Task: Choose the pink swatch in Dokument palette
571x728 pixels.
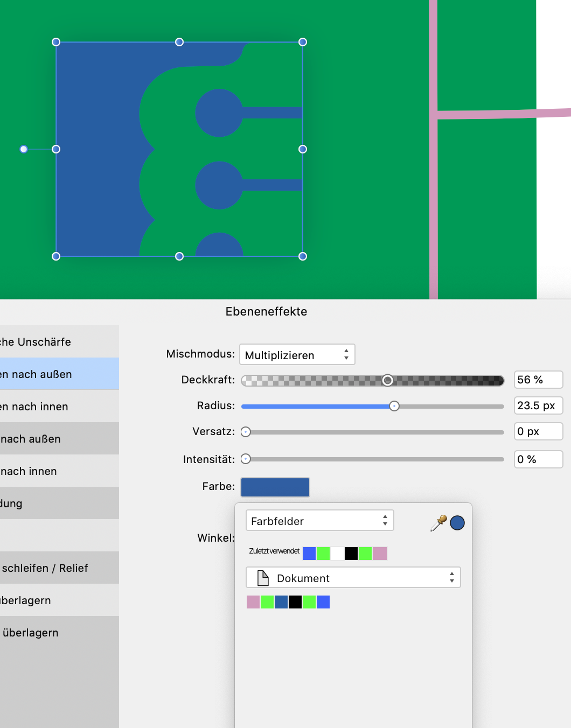Action: coord(253,602)
